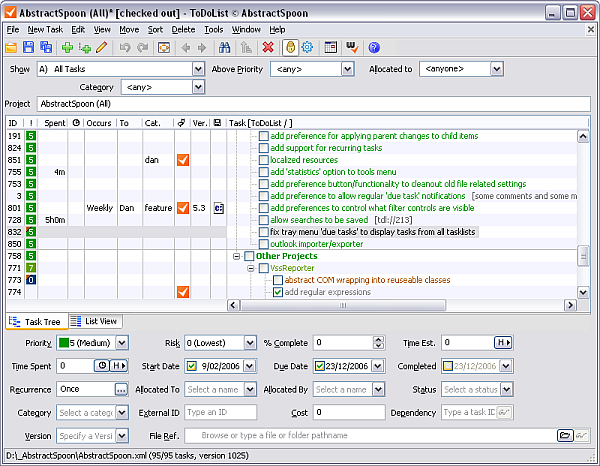The height and width of the screenshot is (466, 600).
Task: Switch to the List View tab
Action: [x=95, y=321]
